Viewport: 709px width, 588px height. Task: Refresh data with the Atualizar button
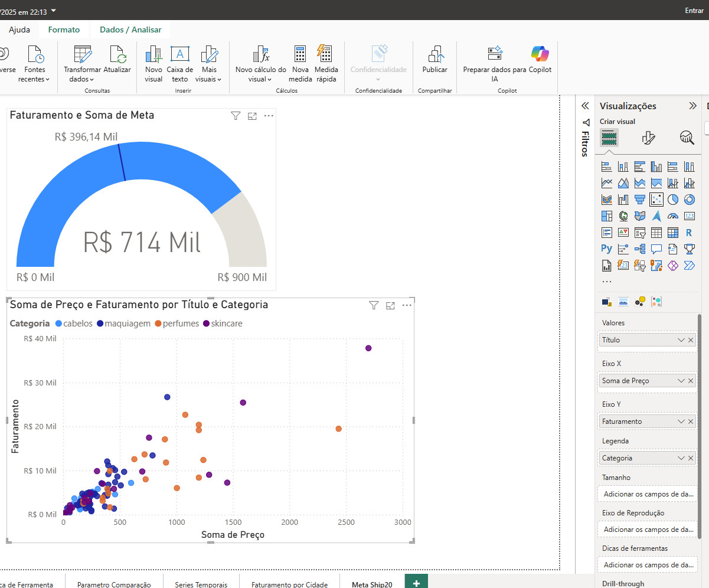(x=117, y=59)
